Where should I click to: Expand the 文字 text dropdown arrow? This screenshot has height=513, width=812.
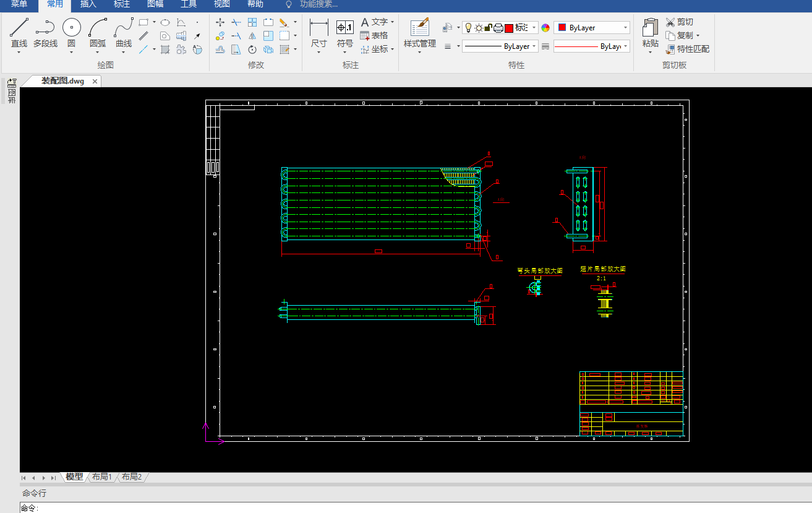(393, 22)
